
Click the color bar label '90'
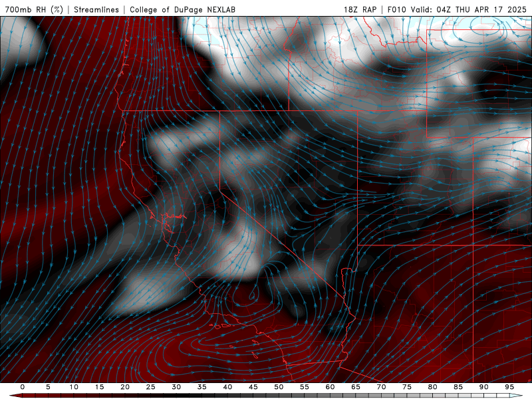coord(483,387)
